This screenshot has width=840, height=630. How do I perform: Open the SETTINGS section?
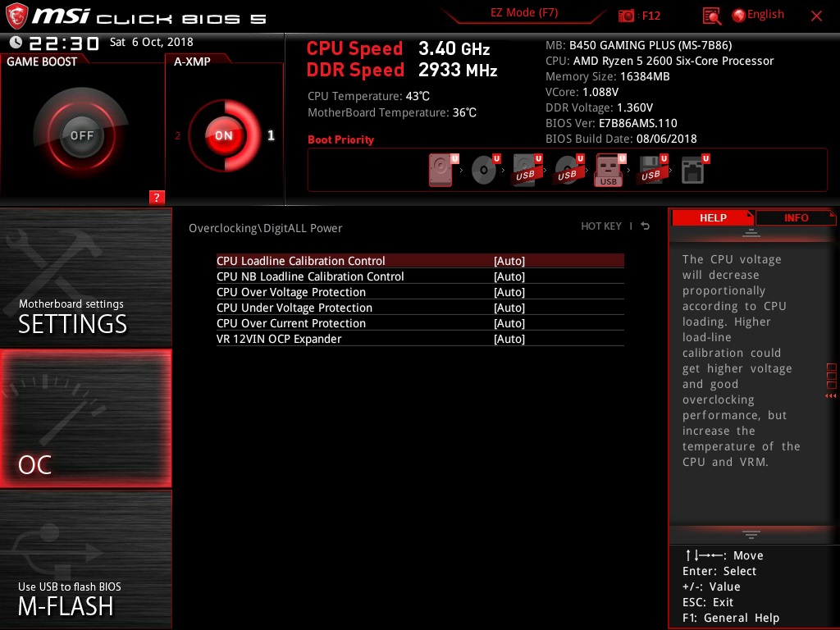[85, 278]
